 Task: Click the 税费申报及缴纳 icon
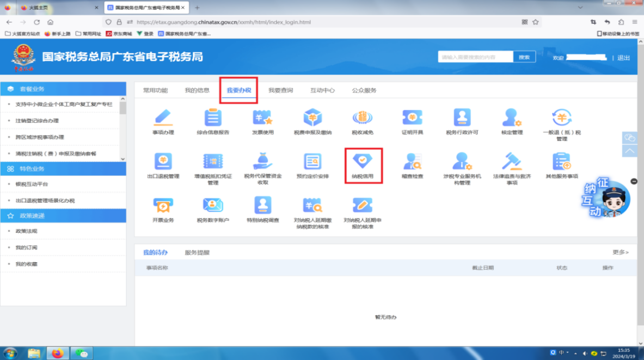[312, 118]
